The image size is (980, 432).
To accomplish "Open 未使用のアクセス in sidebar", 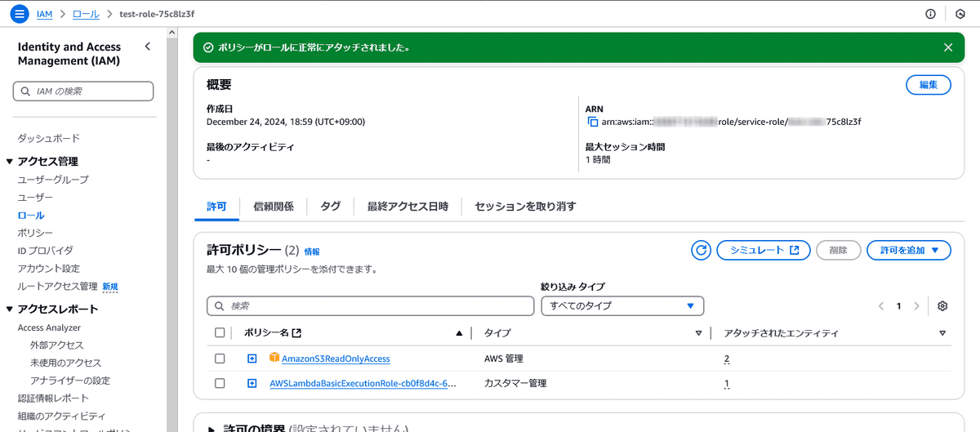I will [66, 363].
